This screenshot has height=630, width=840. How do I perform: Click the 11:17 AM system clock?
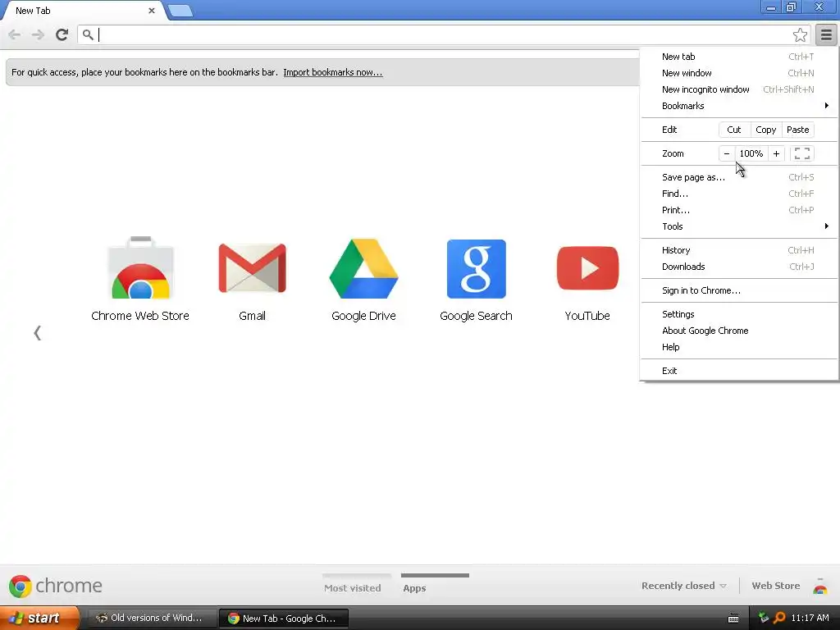pos(810,618)
